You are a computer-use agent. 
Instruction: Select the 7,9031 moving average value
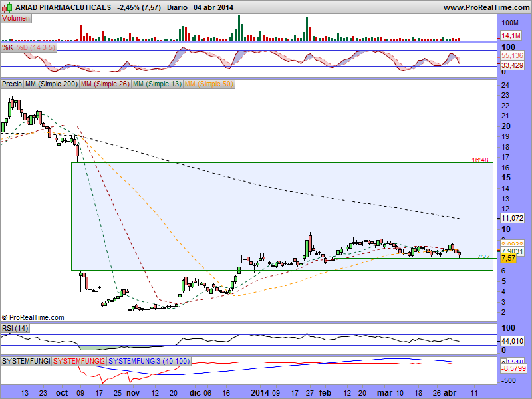512,251
